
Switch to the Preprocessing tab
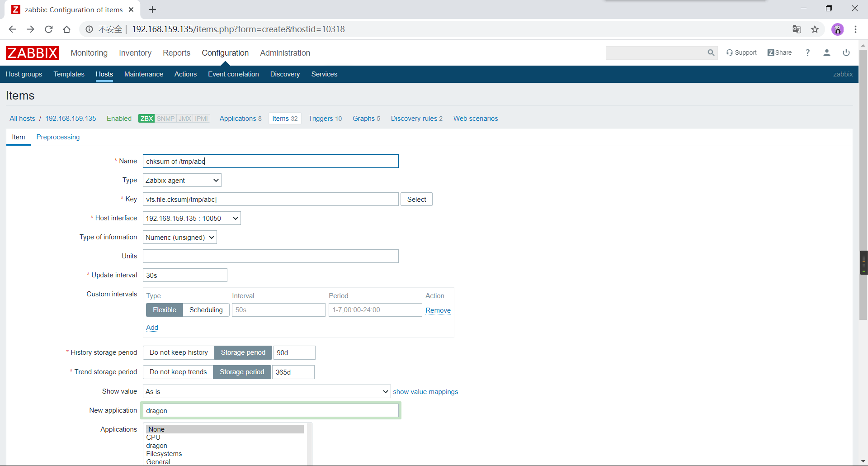[x=58, y=137]
